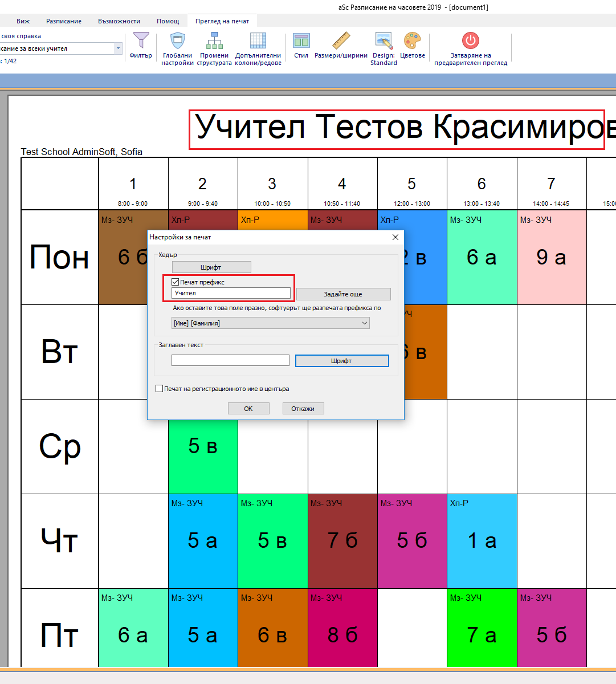Switch to the Възможности tab
This screenshot has height=684, width=616.
(119, 21)
